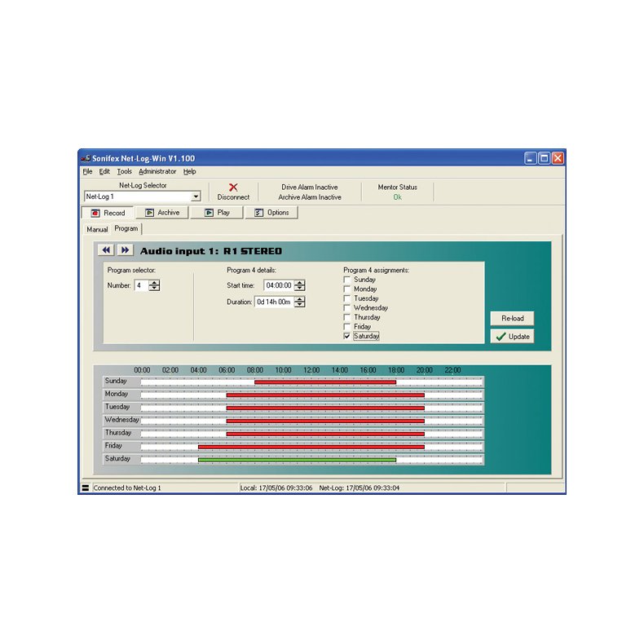
Task: Tick the Tuesday assignment checkbox
Action: point(347,298)
